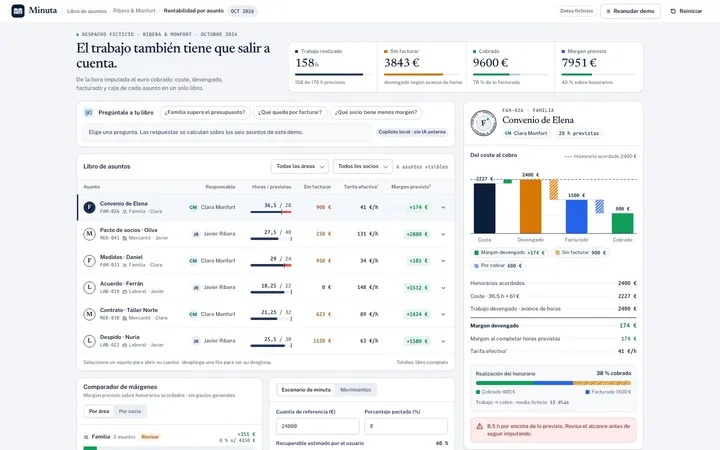
Task: Click the M badge of Contrato · Taller Norte
Action: (x=90, y=314)
